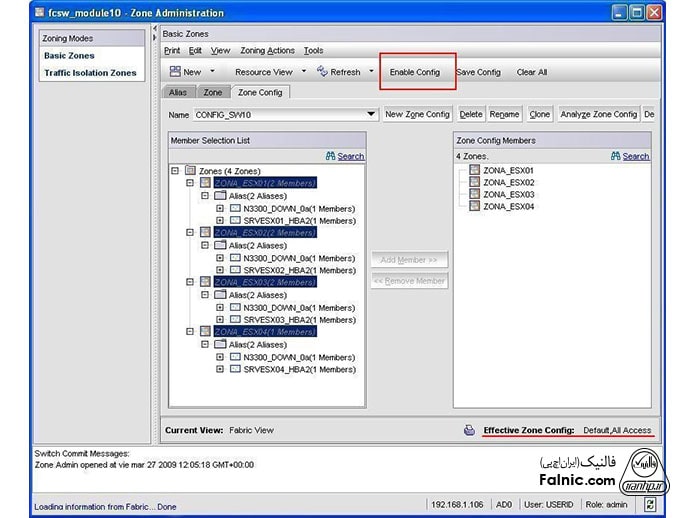Click binoculars Search icon in Zone Config Members
The image size is (694, 518).
click(616, 156)
